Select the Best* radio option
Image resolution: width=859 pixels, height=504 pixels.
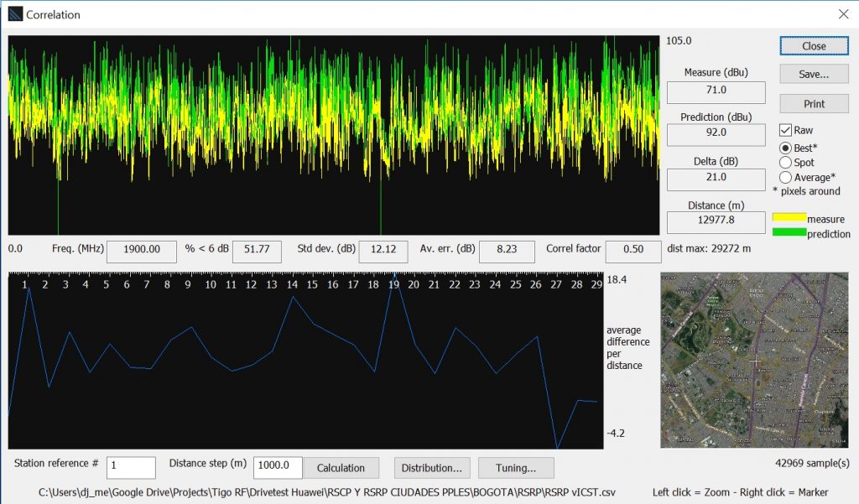click(786, 148)
